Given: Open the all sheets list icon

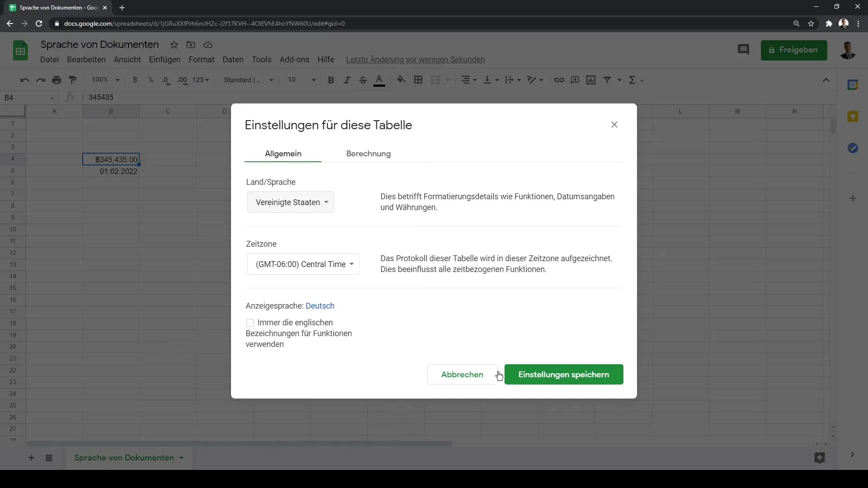Looking at the screenshot, I should click(x=49, y=458).
